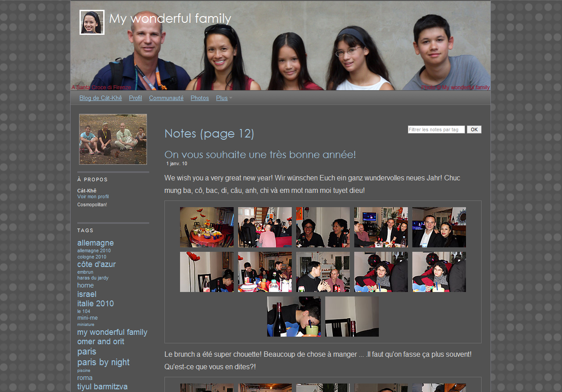
Task: Click the filter notes by tag field
Action: tap(436, 129)
